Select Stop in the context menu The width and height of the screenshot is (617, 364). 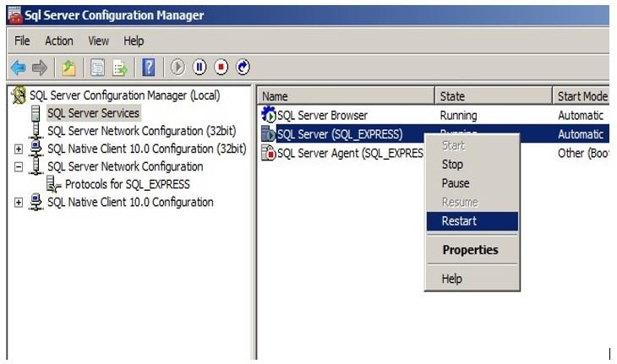452,165
